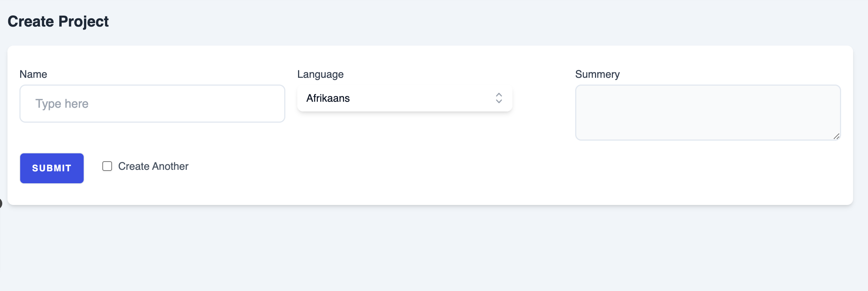Click the SUBMIT button
The height and width of the screenshot is (291, 868).
(52, 168)
